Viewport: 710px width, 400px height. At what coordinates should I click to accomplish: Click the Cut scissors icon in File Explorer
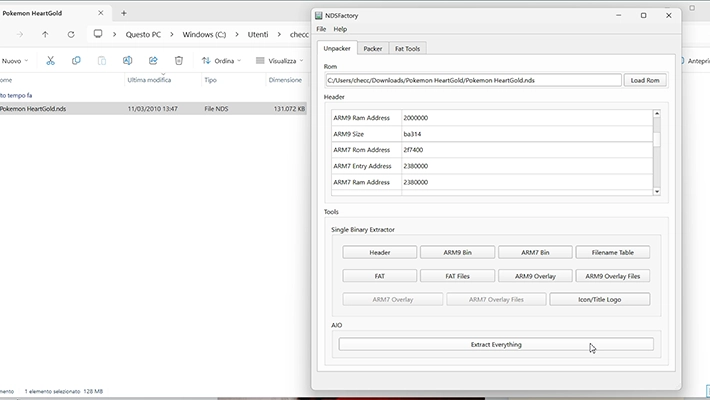[x=50, y=61]
